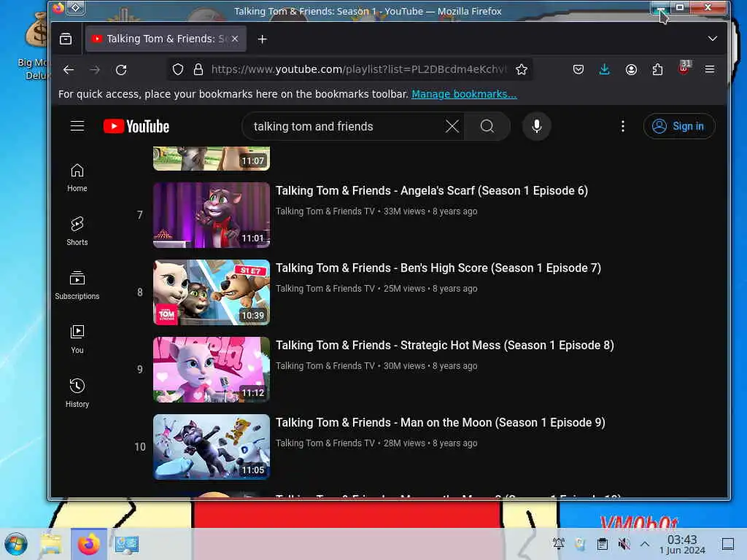Expand the list all tabs chevron
The height and width of the screenshot is (560, 747).
(712, 39)
